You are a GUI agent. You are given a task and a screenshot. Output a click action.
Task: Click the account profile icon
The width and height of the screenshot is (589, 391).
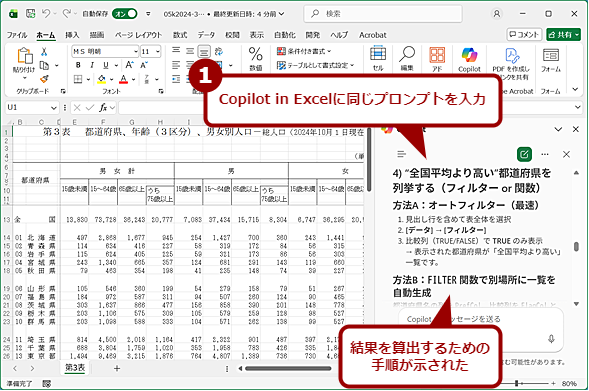[497, 14]
